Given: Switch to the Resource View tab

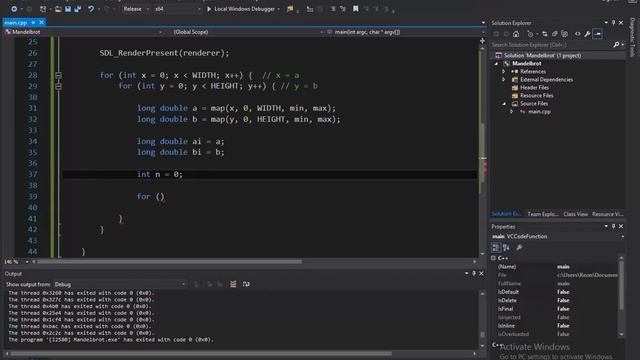Looking at the screenshot, I should pyautogui.click(x=607, y=214).
